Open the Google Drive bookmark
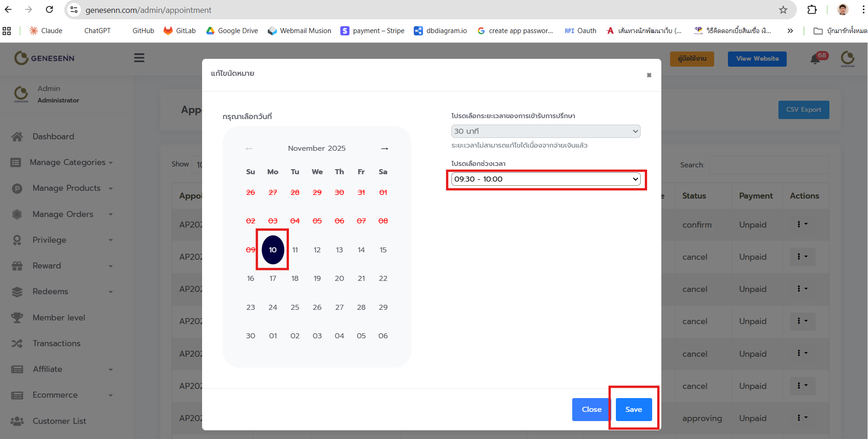 click(x=232, y=31)
